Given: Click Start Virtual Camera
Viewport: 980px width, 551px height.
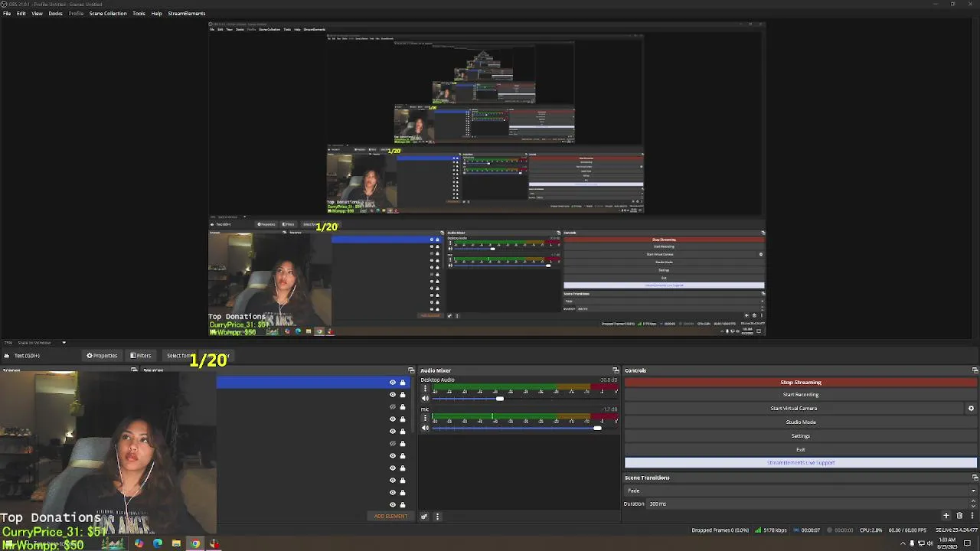Looking at the screenshot, I should coord(794,408).
